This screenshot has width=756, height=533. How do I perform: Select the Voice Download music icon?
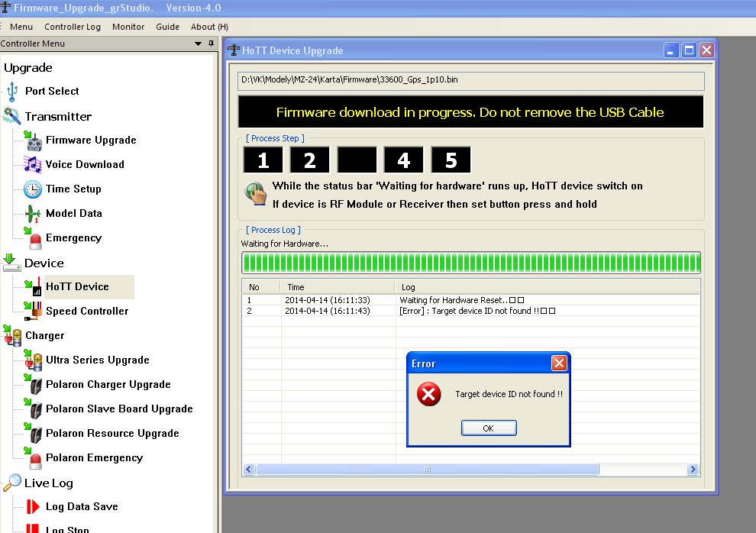click(33, 165)
